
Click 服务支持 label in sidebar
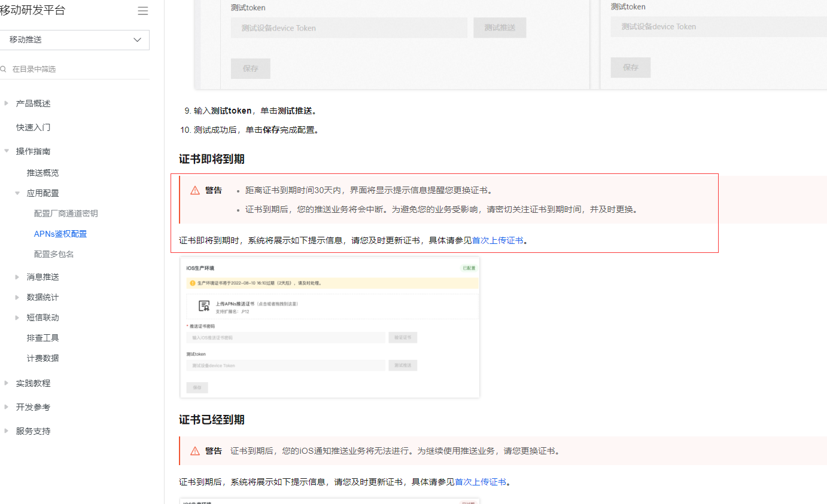click(x=34, y=431)
